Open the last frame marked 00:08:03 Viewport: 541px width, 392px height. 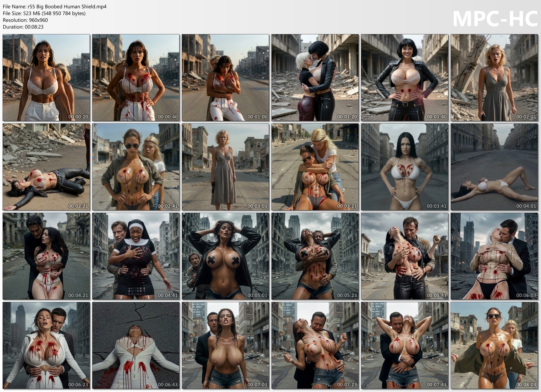(494, 346)
